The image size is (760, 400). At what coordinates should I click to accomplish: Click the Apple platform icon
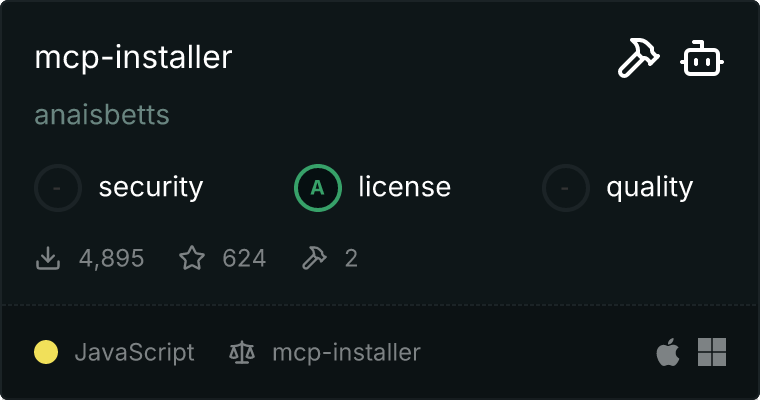(668, 352)
